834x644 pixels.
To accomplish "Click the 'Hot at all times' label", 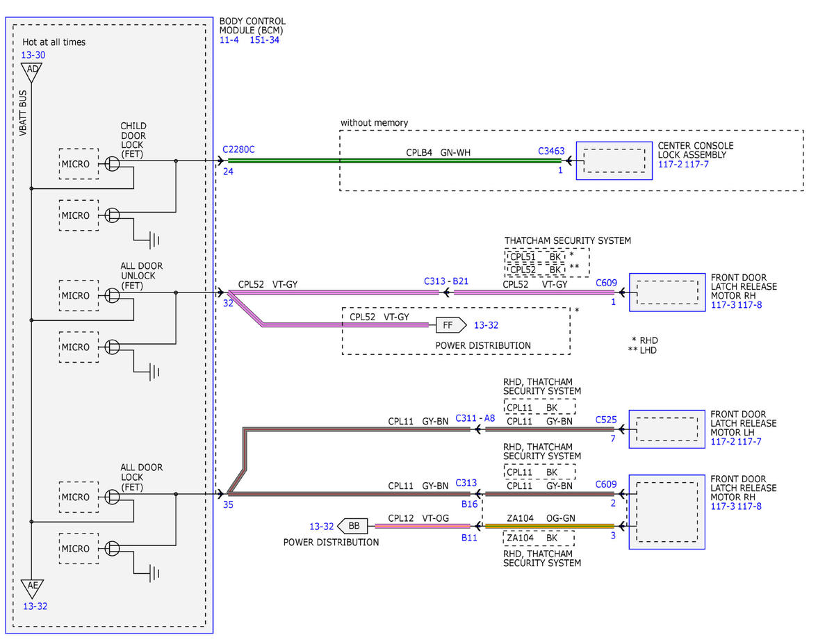I will 54,42.
